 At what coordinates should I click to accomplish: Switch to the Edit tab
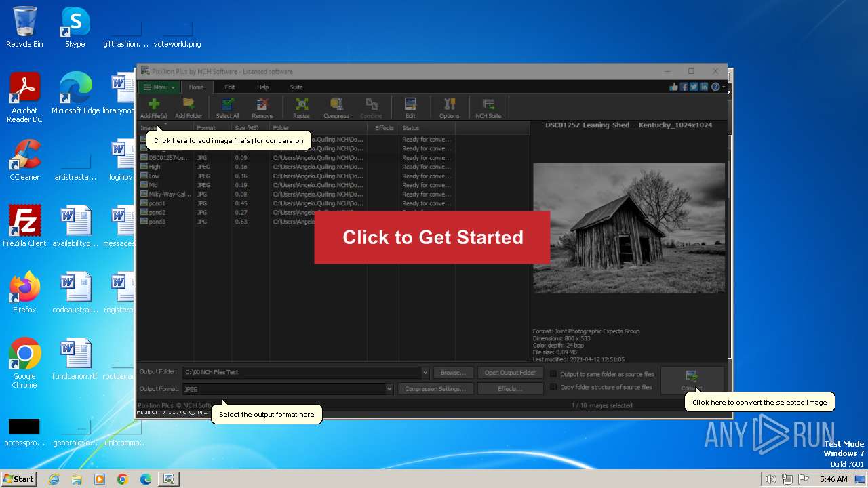(230, 87)
